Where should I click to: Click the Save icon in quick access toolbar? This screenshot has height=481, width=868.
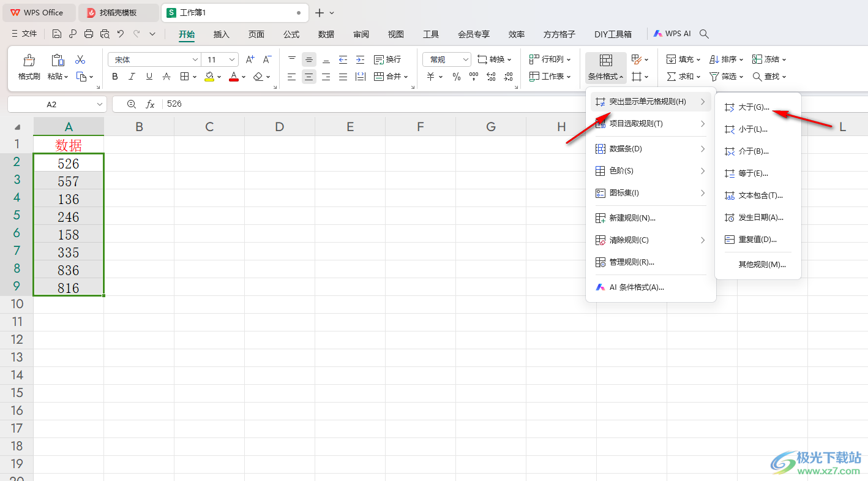coord(57,34)
